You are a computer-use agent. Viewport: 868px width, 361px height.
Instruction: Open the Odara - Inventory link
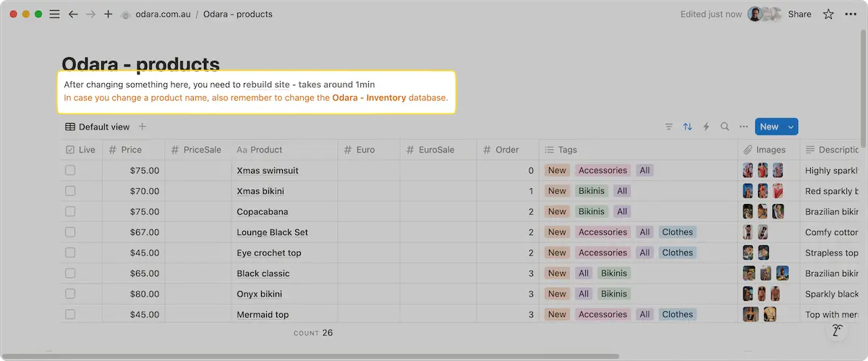click(369, 98)
